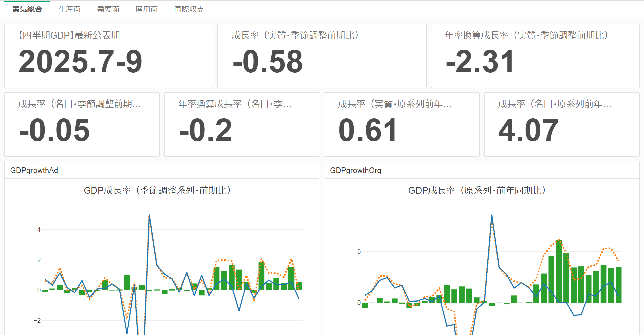Click the 0.61 year-on-year real value

coord(368,130)
